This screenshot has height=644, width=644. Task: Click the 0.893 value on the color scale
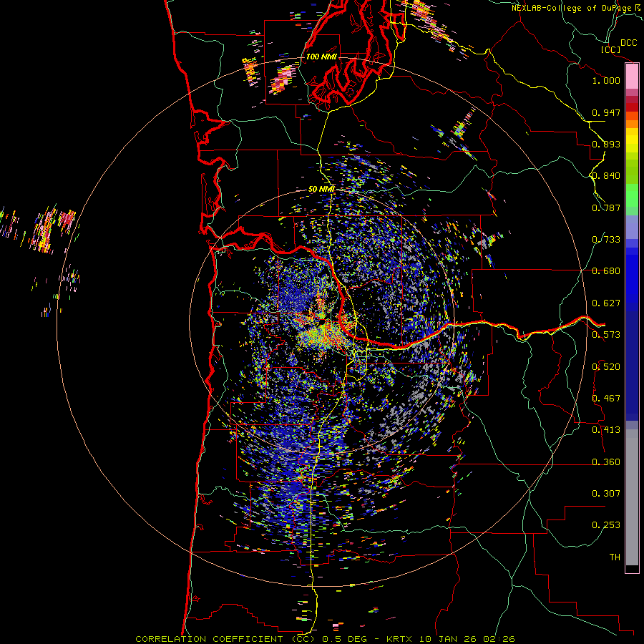point(606,144)
